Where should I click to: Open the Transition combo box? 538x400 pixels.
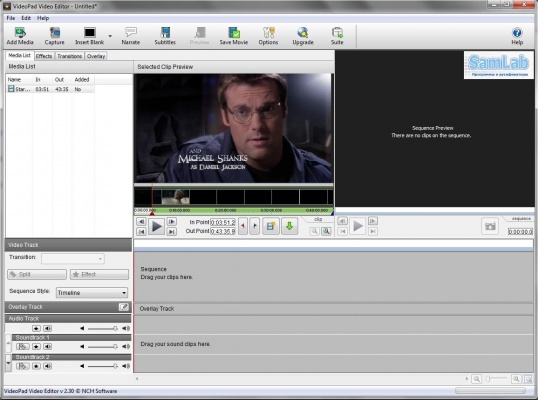pos(73,258)
